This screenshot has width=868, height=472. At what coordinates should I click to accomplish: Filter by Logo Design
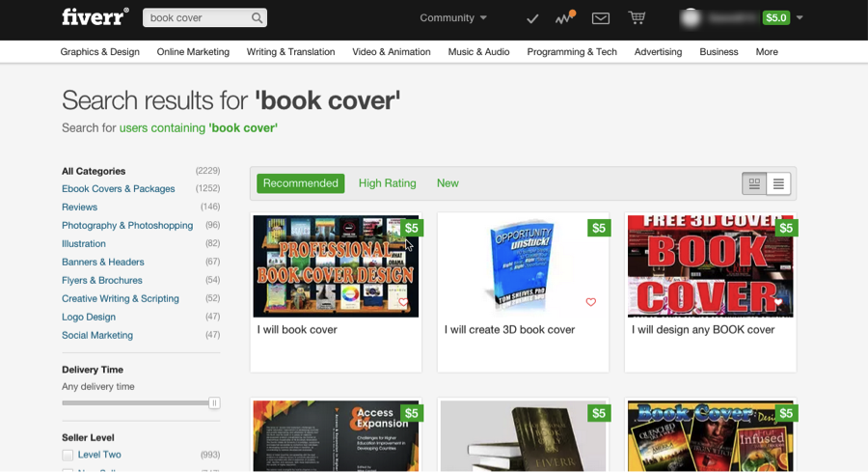click(x=89, y=317)
